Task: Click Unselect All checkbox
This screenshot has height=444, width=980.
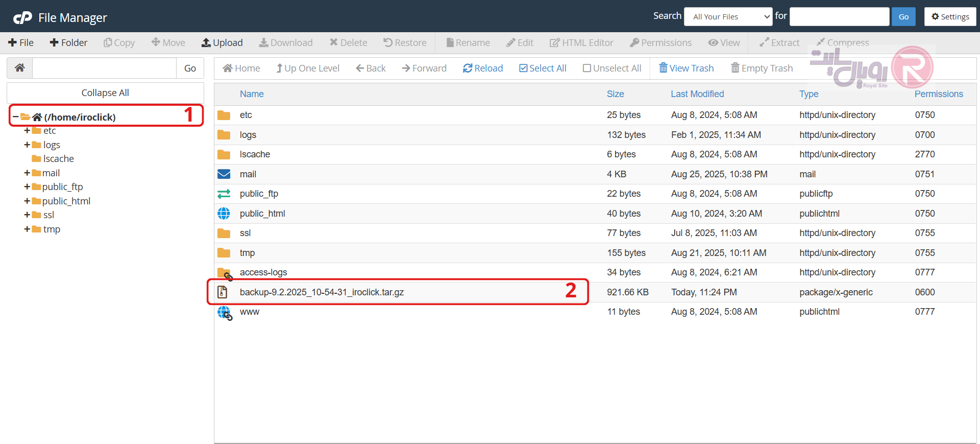Action: click(587, 68)
